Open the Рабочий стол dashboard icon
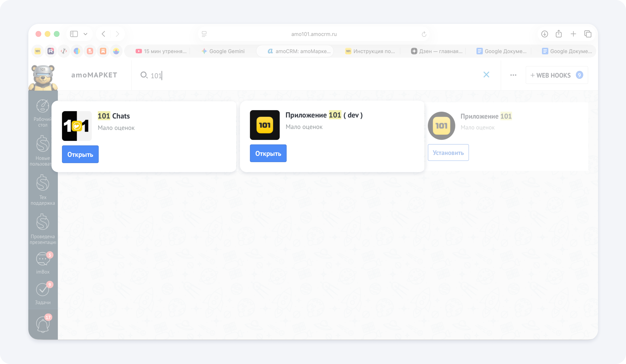This screenshot has width=626, height=364. coord(43,106)
